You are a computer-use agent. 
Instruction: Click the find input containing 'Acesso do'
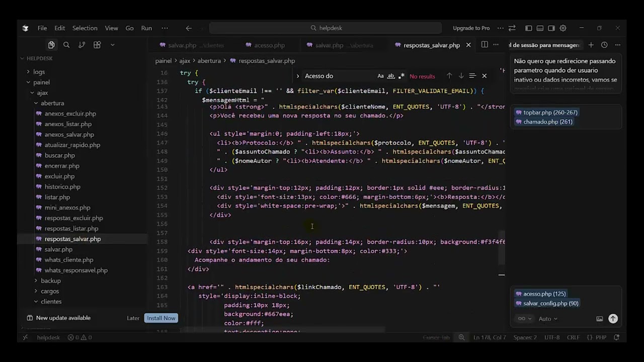339,76
